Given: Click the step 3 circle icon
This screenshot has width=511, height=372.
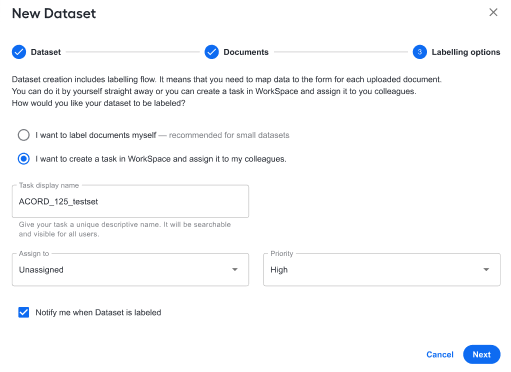Looking at the screenshot, I should [420, 52].
